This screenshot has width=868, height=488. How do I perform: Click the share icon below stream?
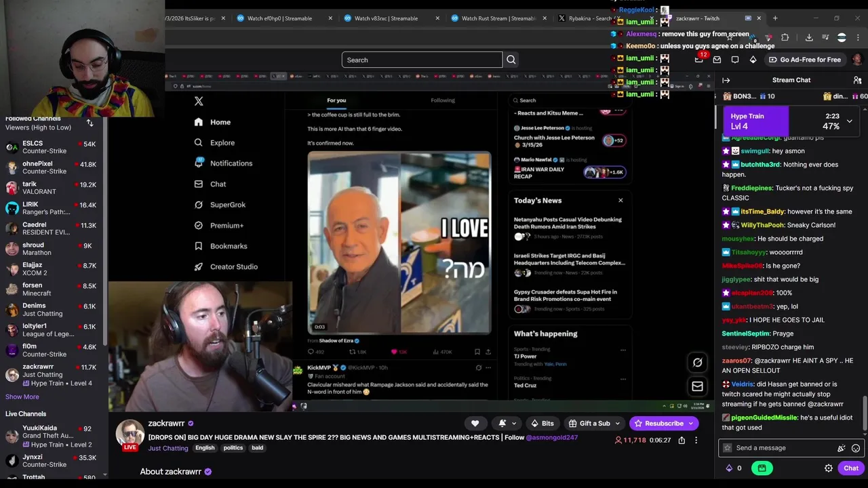682,441
